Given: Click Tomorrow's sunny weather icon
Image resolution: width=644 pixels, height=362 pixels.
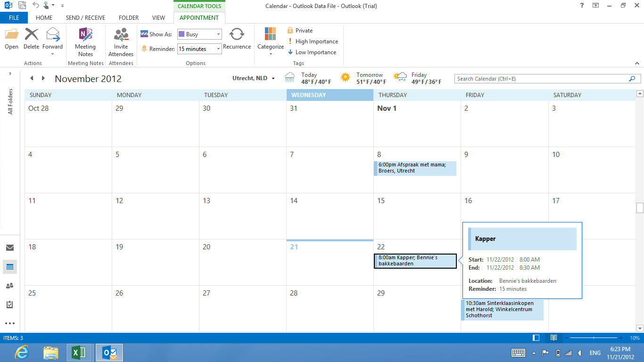Looking at the screenshot, I should coord(346,77).
